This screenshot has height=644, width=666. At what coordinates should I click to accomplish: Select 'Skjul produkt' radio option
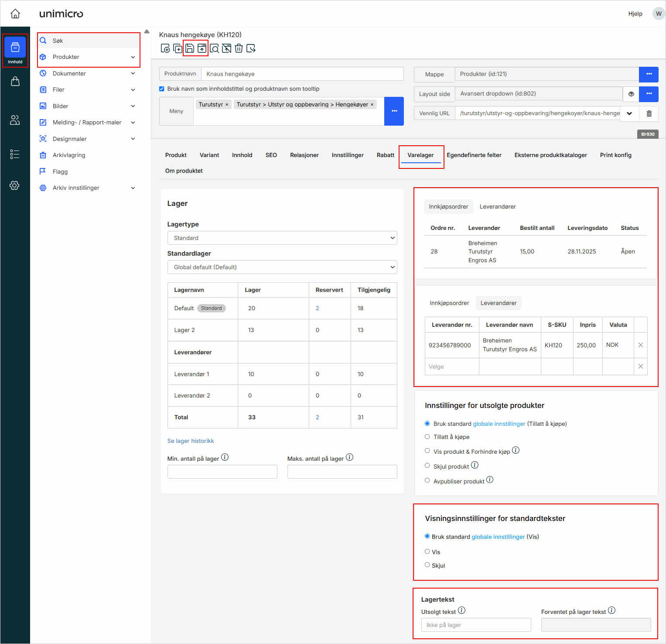(x=427, y=466)
